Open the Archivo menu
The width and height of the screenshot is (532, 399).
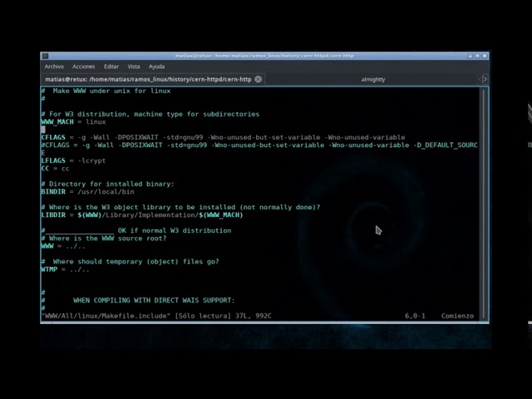tap(54, 66)
